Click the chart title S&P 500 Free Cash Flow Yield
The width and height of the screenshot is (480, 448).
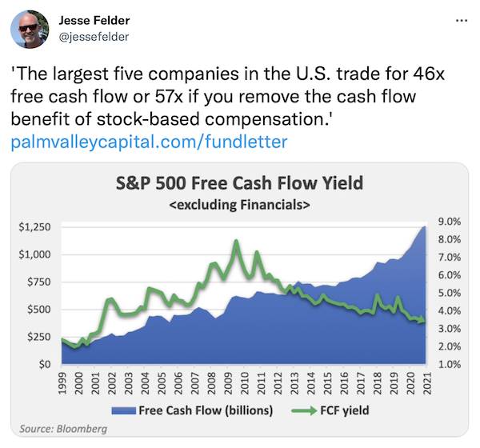239,183
